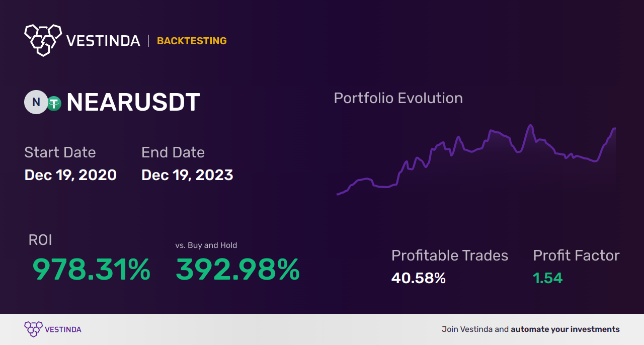644x345 pixels.
Task: Click the peak of the portfolio chart line
Action: 530,125
